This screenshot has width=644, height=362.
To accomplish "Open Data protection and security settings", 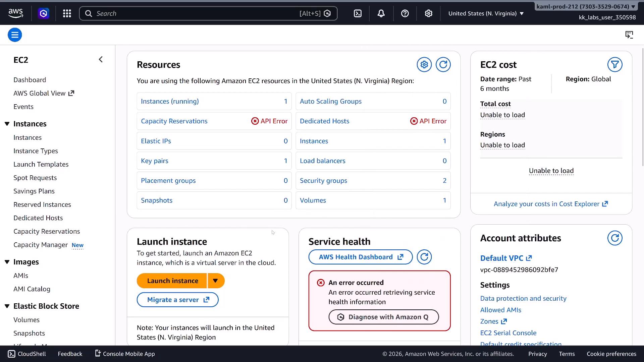I will tap(523, 298).
